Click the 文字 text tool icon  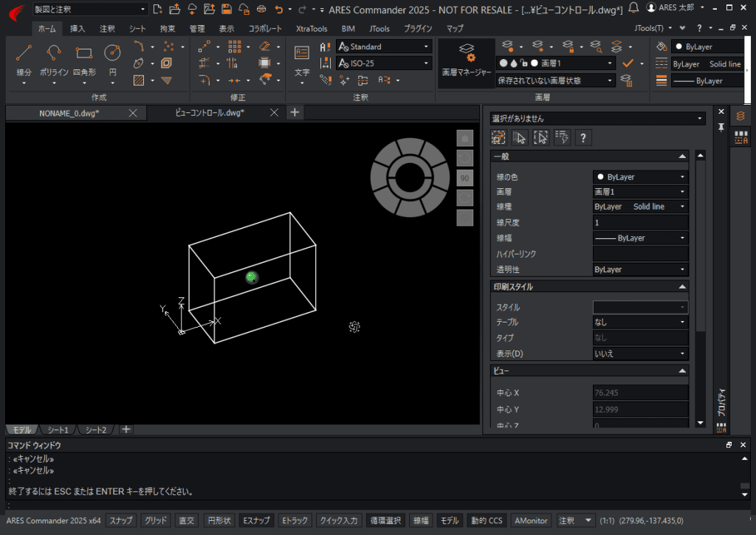click(x=302, y=54)
